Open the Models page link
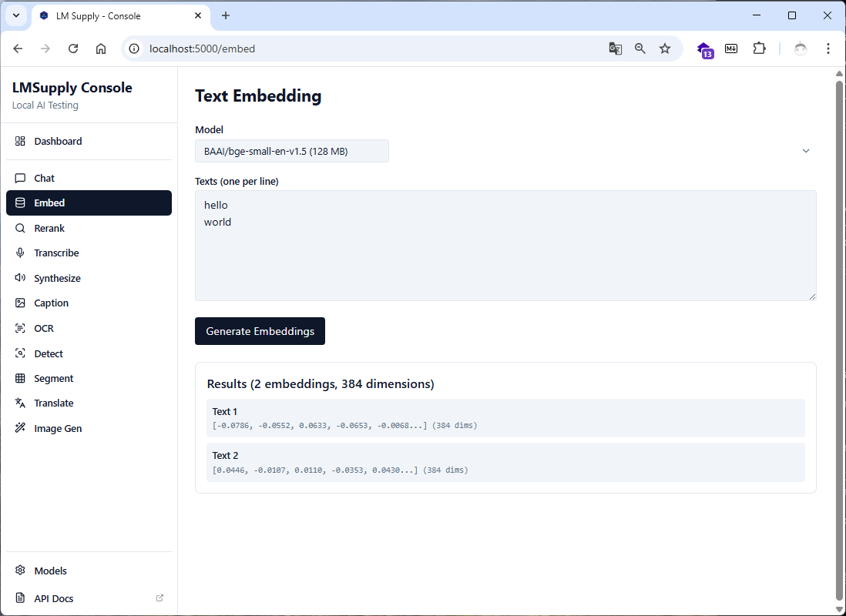The image size is (846, 616). click(89, 571)
